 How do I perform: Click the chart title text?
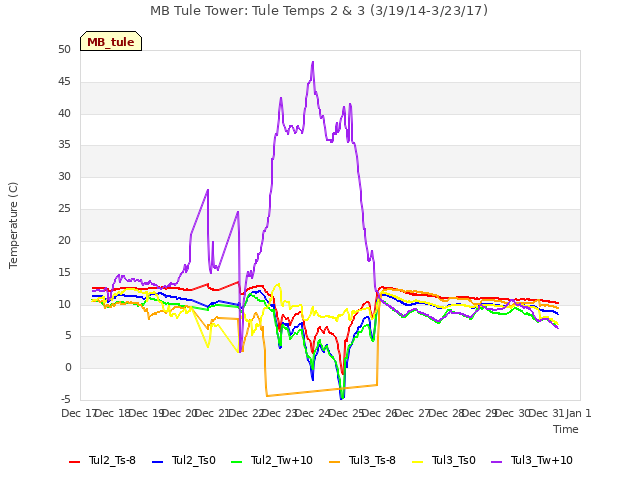(x=319, y=11)
